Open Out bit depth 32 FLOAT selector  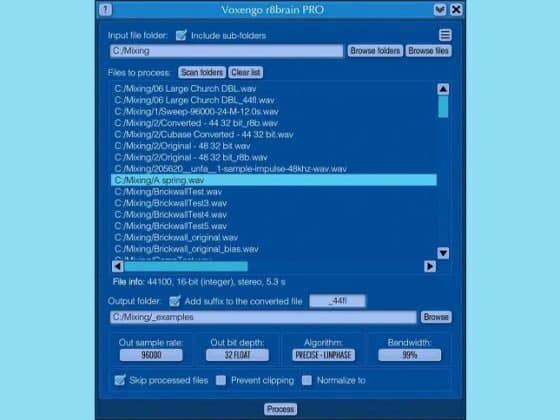point(238,355)
